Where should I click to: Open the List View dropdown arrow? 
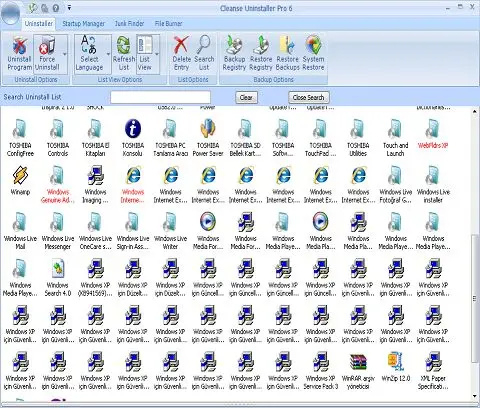point(156,54)
